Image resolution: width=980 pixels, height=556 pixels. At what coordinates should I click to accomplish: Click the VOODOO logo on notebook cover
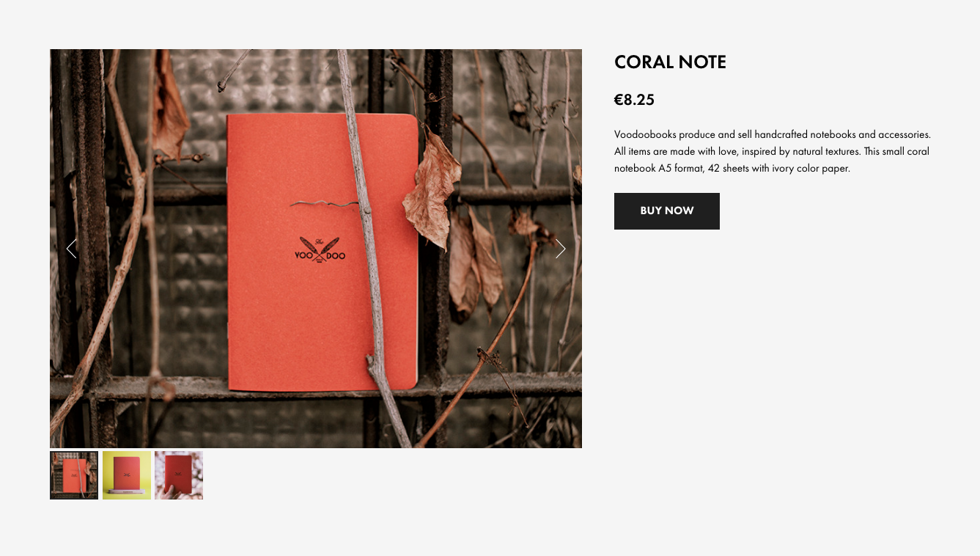pyautogui.click(x=320, y=250)
